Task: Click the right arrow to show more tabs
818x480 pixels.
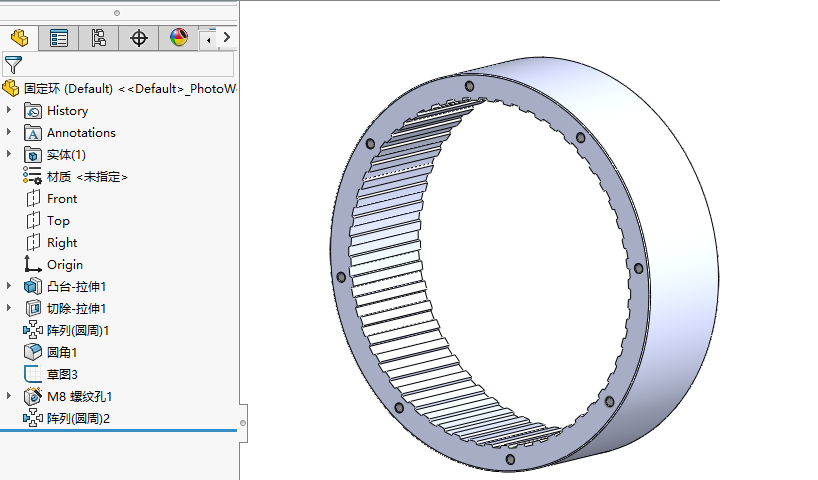Action: [226, 38]
